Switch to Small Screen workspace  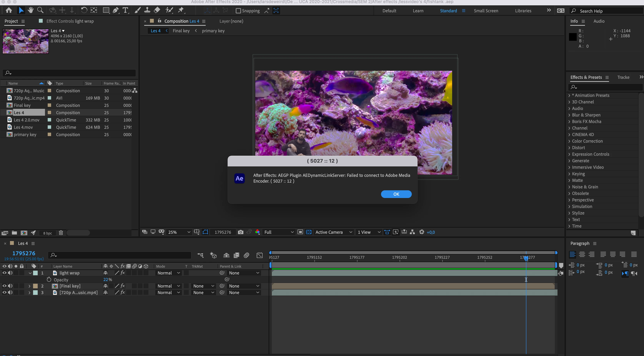tap(486, 11)
